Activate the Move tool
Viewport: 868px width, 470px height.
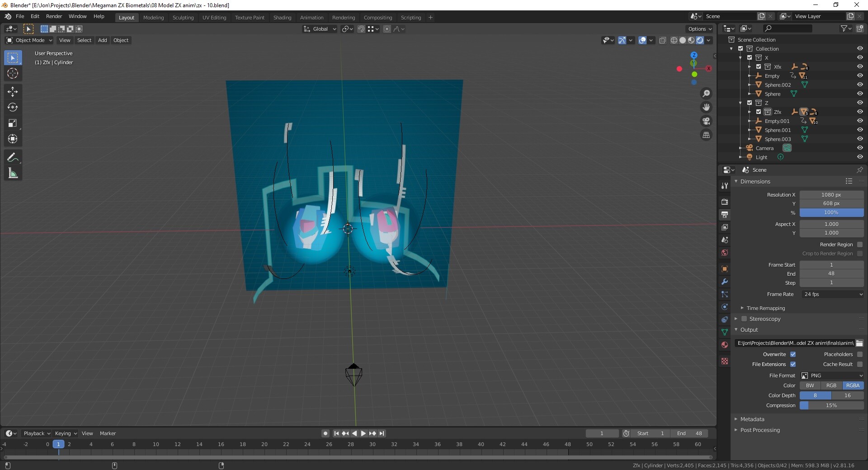[x=13, y=92]
